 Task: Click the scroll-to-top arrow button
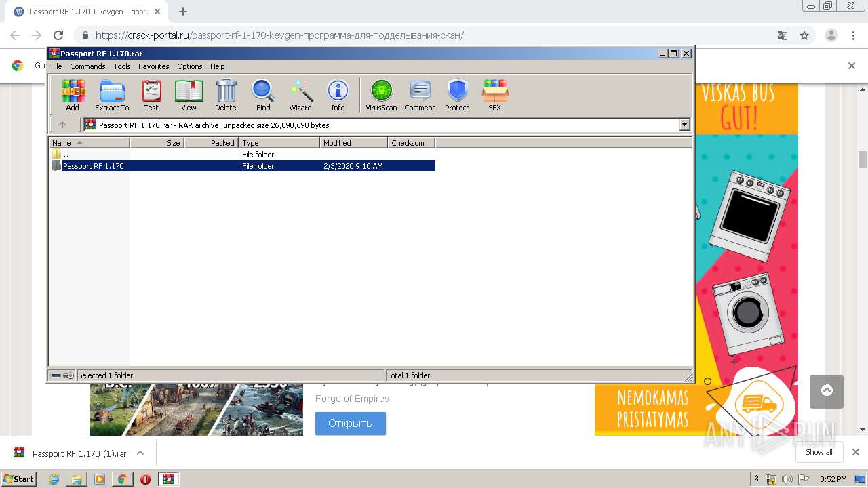[827, 391]
